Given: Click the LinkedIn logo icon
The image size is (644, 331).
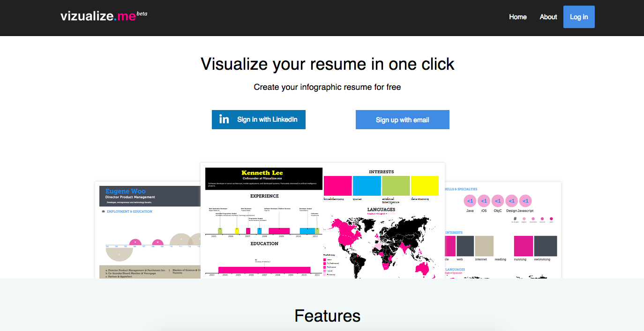Looking at the screenshot, I should [224, 119].
